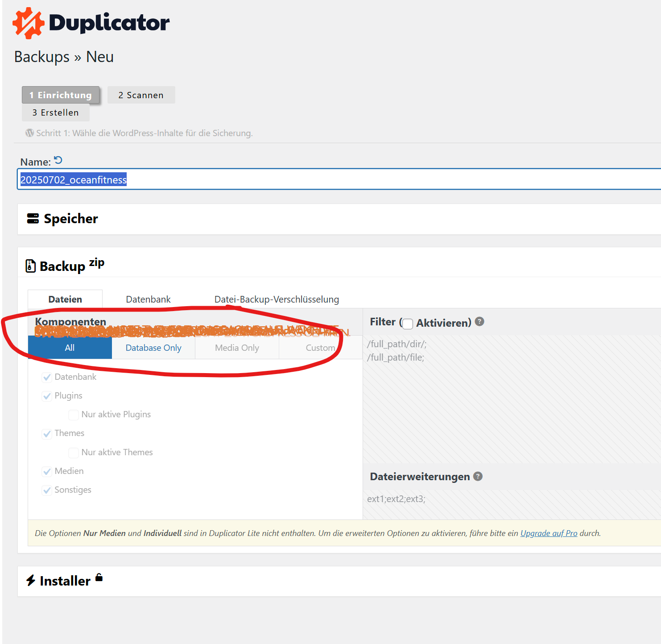Open the Upgrade auf Pro link
The image size is (661, 644).
coord(549,533)
